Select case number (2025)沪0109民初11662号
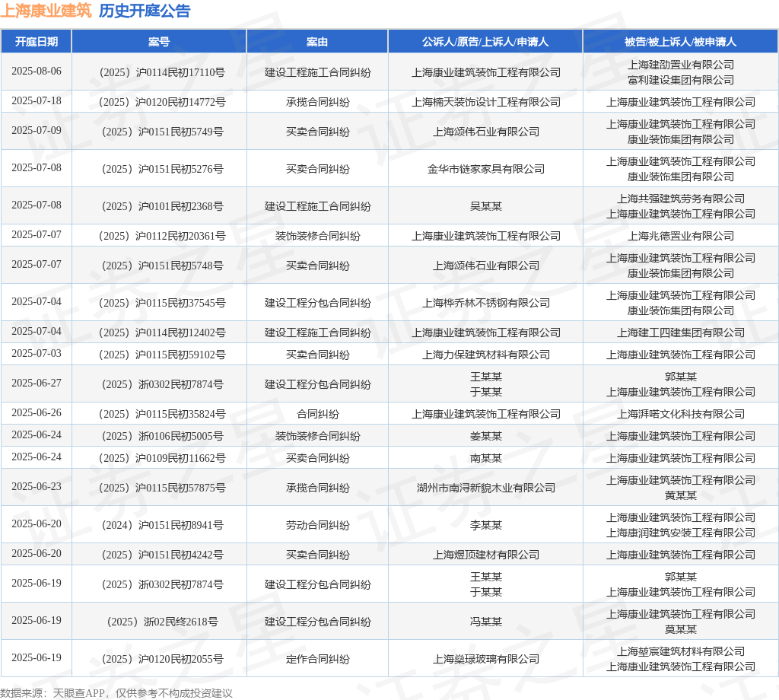This screenshot has width=779, height=700. (162, 459)
